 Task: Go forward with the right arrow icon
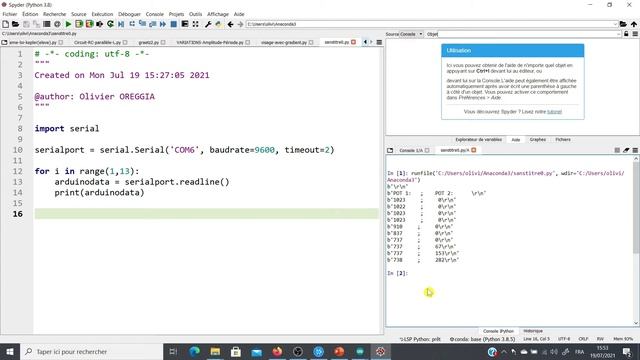[240, 24]
